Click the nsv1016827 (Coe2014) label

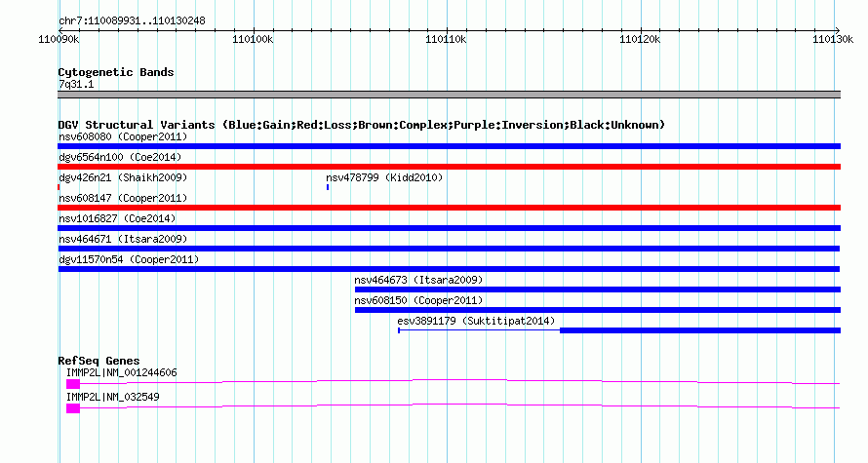tap(117, 218)
